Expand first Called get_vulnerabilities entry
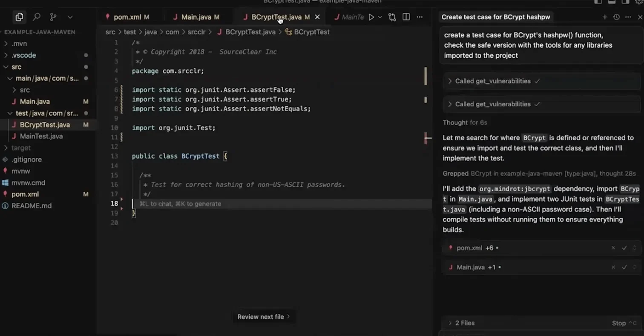Screen dimensions: 644x336 tap(541, 81)
